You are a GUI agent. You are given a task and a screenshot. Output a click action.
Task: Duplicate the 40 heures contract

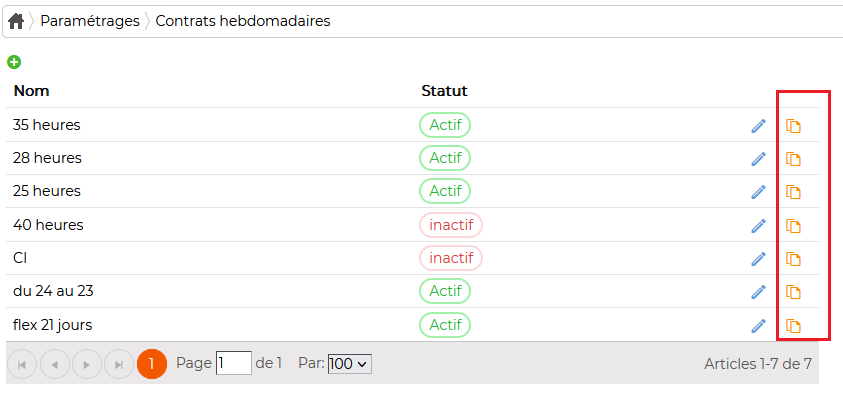coord(793,226)
